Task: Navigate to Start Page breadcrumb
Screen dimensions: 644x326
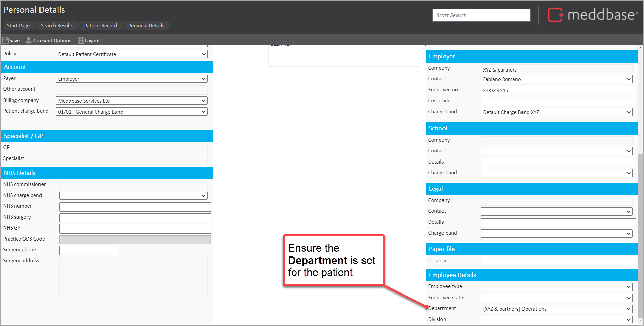Action: [18, 26]
